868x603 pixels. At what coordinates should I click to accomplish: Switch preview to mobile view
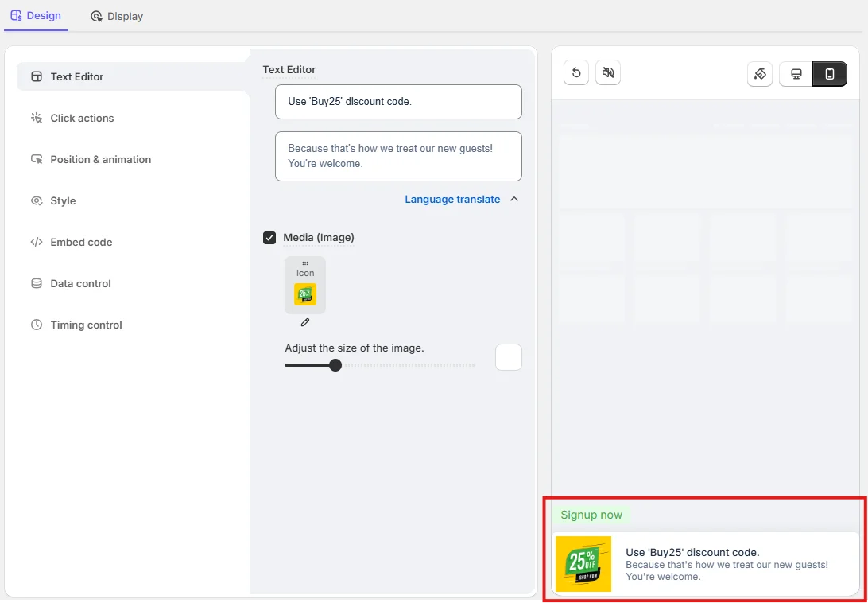(x=830, y=74)
